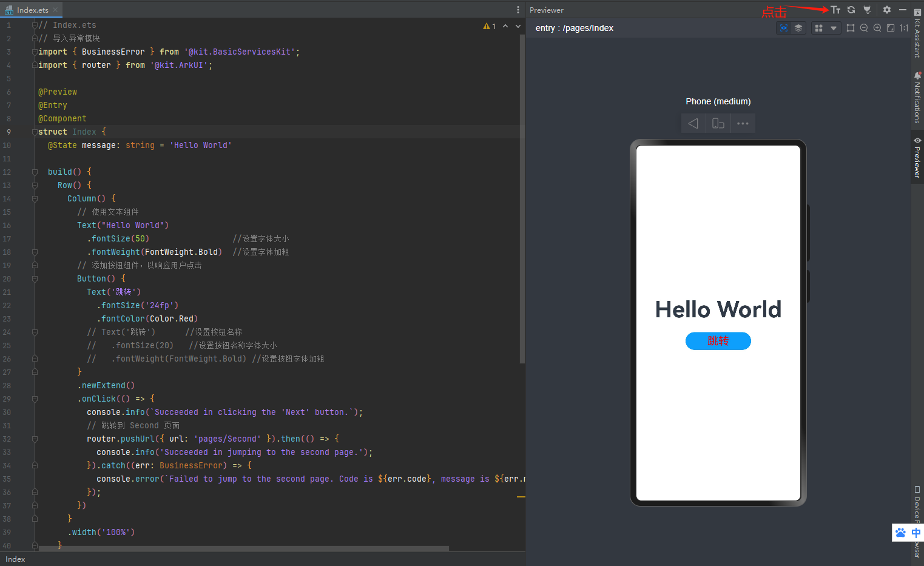The width and height of the screenshot is (924, 566).
Task: Click the font size (Tt) previewer icon
Action: (x=835, y=10)
